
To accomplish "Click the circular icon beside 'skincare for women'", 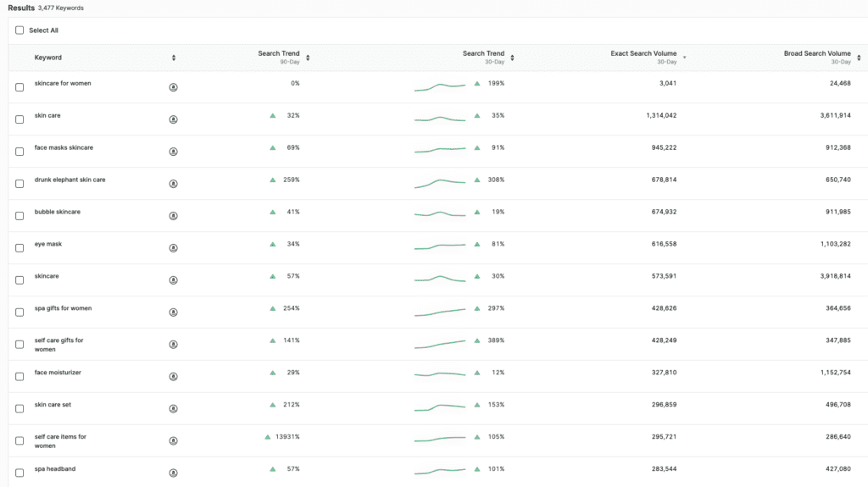I will coord(173,87).
